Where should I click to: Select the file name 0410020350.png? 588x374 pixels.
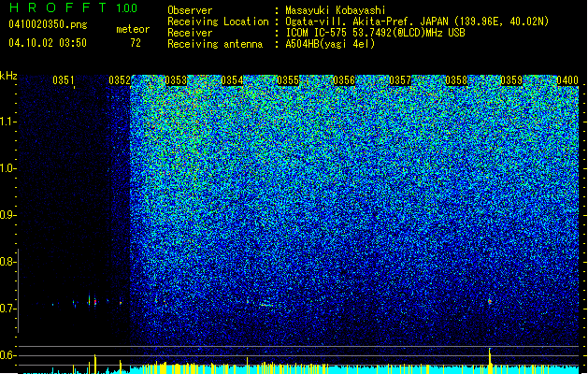tap(48, 24)
